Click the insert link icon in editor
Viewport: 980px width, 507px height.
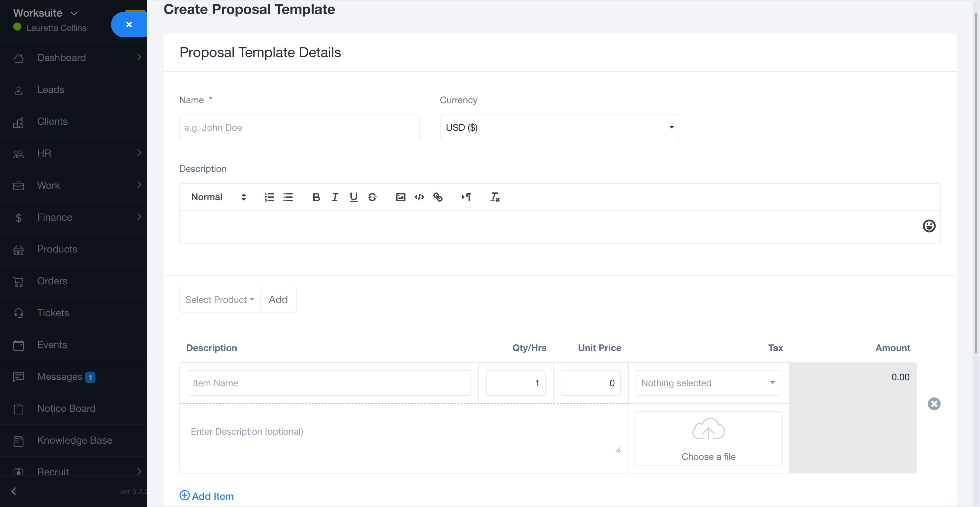click(438, 197)
